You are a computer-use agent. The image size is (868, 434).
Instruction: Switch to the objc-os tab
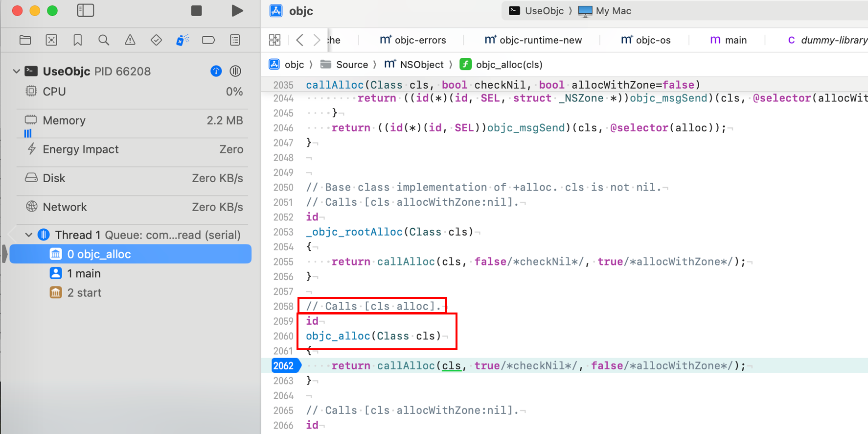(x=645, y=40)
